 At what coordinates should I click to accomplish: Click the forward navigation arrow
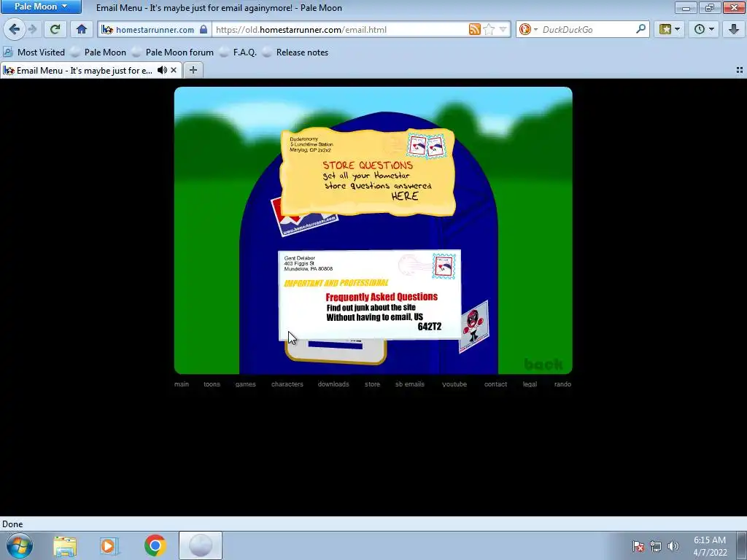tap(32, 29)
